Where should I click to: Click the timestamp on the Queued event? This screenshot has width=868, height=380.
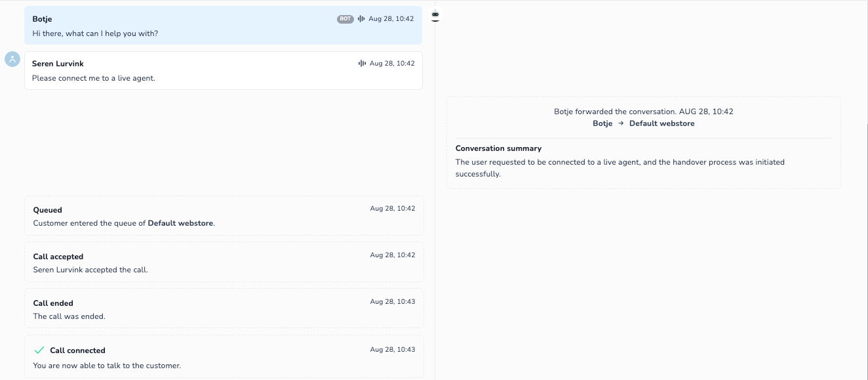click(x=393, y=208)
